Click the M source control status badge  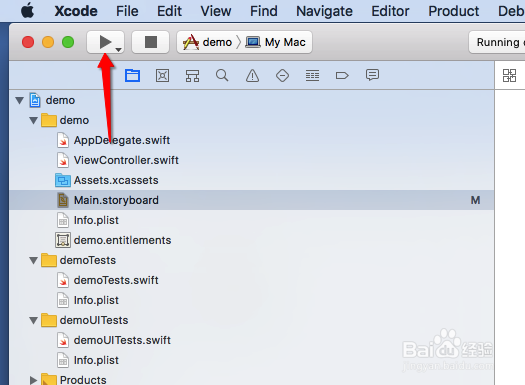[475, 200]
